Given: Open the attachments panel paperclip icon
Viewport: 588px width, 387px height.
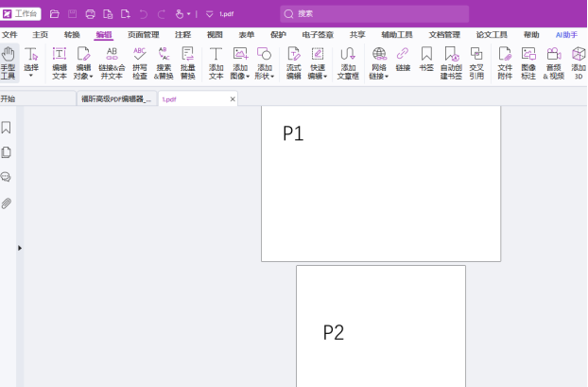Looking at the screenshot, I should coord(7,202).
